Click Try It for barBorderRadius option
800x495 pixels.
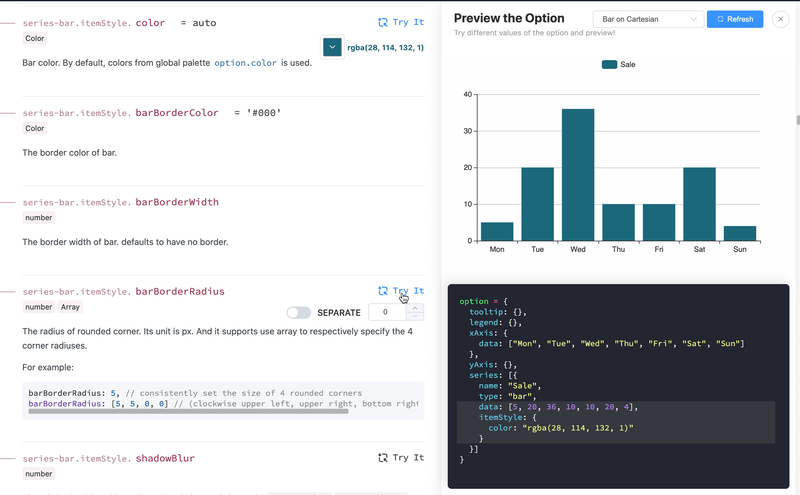[401, 290]
